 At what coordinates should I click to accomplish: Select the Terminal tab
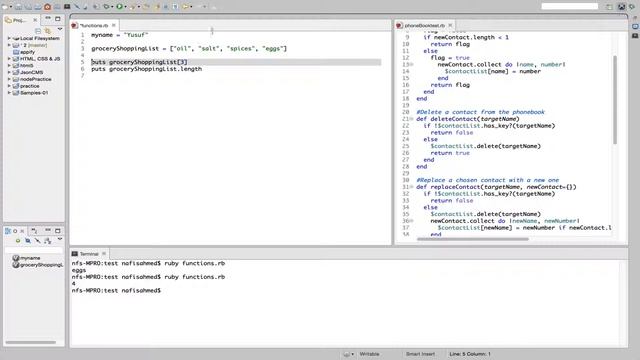(89, 254)
